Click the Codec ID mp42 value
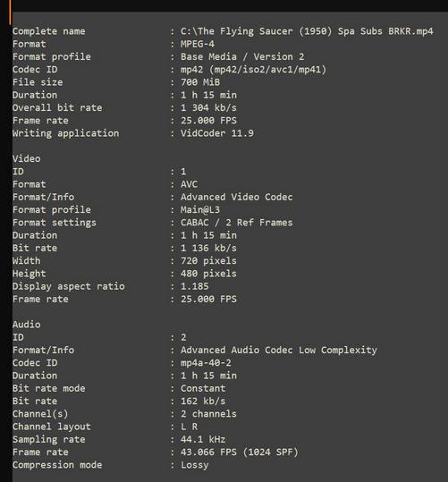This screenshot has width=448, height=482. (x=253, y=70)
